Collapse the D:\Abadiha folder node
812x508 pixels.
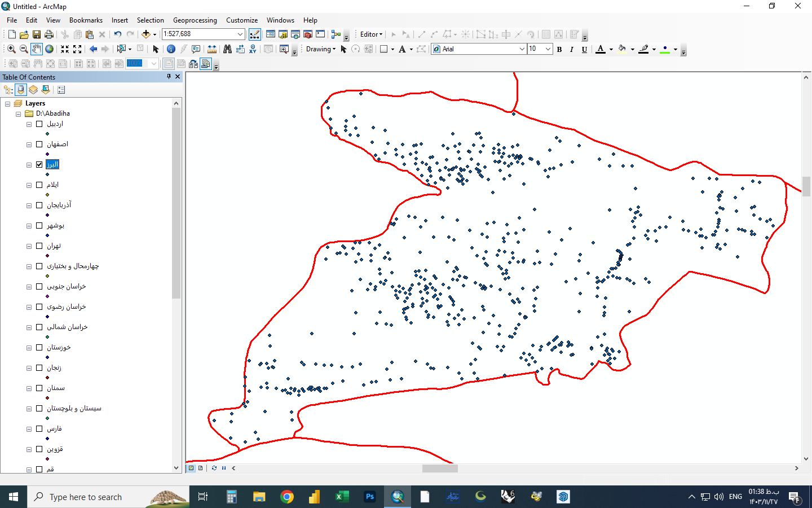click(19, 113)
